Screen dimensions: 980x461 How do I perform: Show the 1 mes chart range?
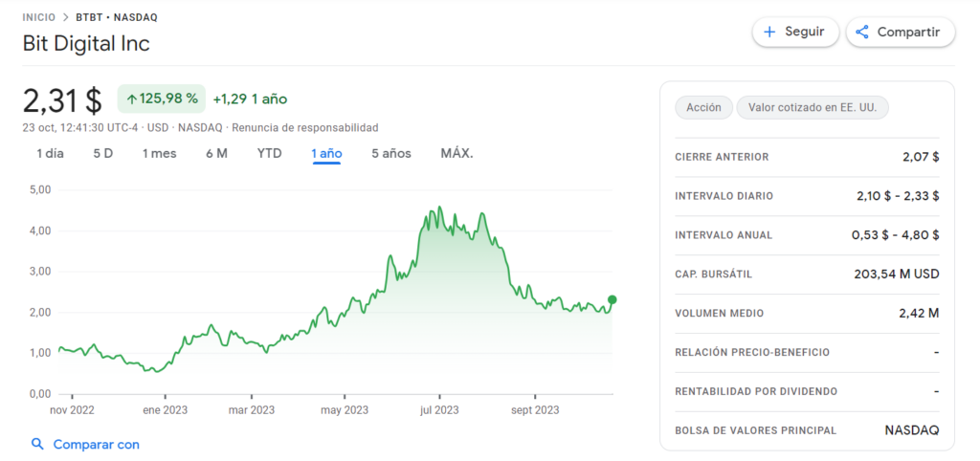point(159,153)
